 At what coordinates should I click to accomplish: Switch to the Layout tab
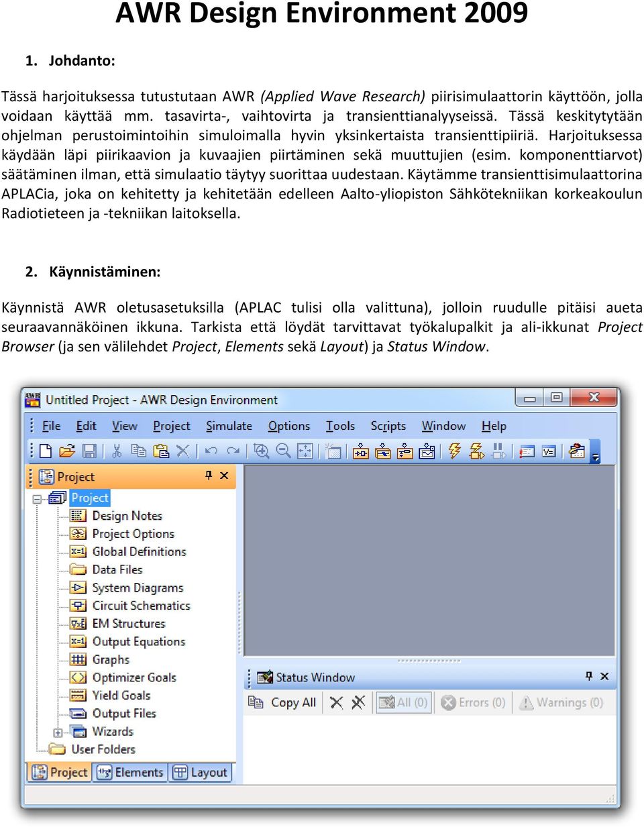tap(201, 773)
